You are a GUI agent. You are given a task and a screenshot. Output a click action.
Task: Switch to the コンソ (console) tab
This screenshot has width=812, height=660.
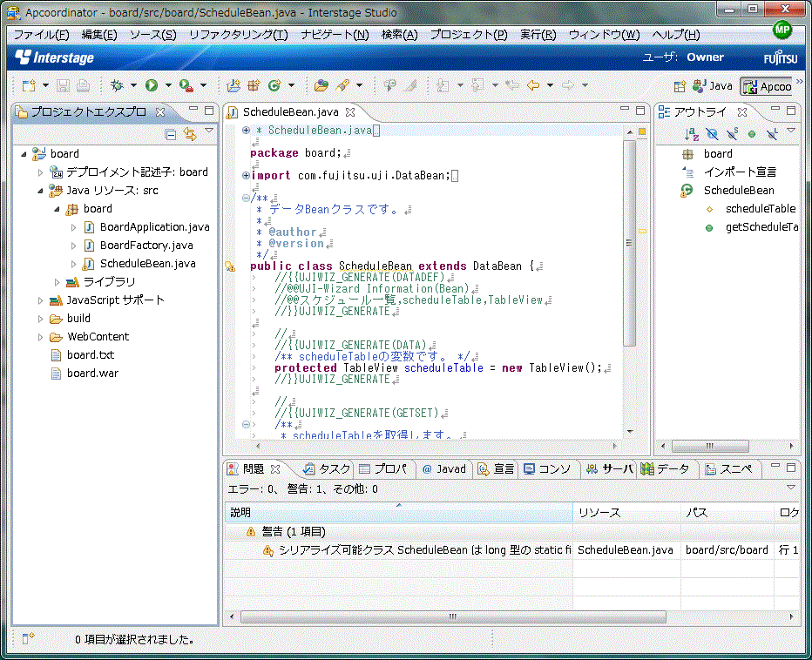pyautogui.click(x=547, y=469)
